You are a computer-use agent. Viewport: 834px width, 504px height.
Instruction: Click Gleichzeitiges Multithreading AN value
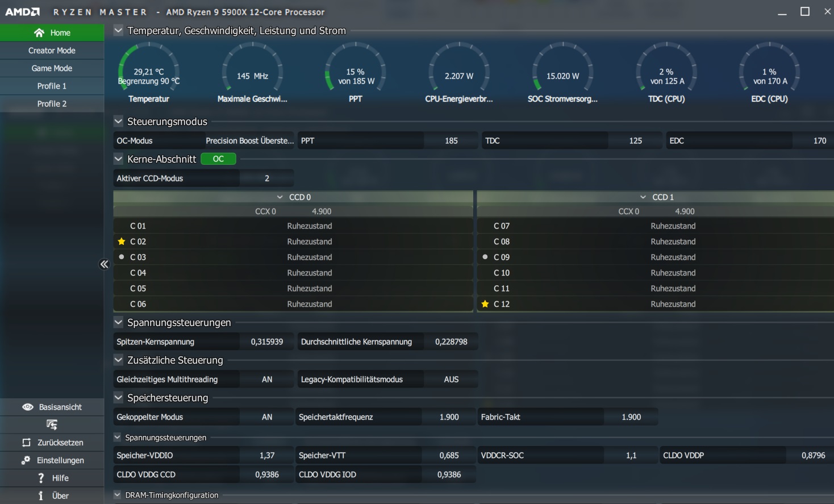tap(266, 379)
